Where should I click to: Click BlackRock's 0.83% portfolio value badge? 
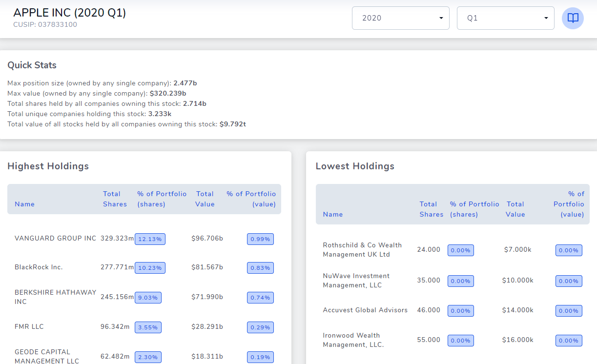[x=260, y=268]
